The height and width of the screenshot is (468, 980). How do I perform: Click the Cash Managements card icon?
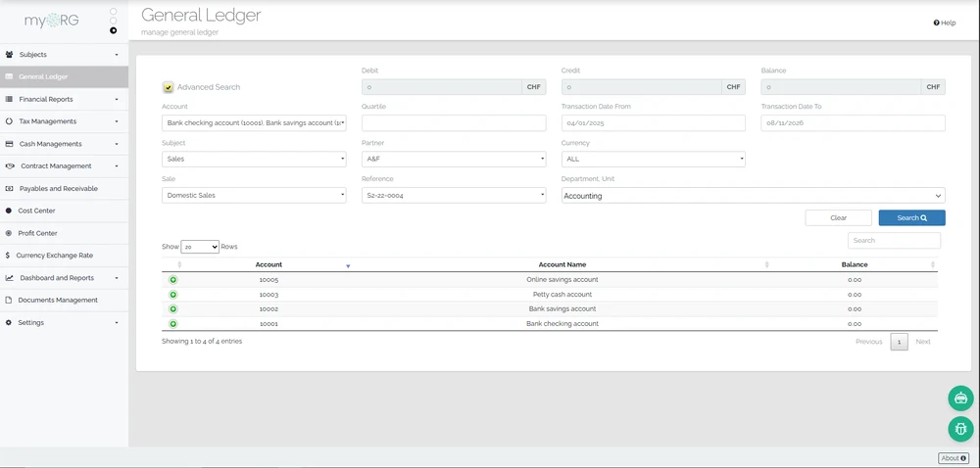point(10,144)
